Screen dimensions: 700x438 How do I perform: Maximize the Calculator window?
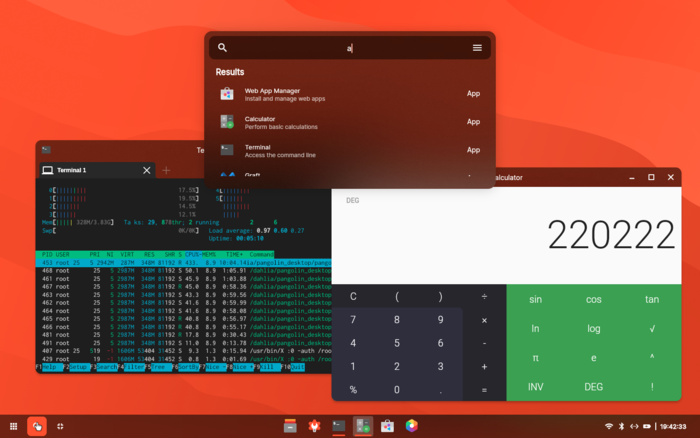[651, 177]
